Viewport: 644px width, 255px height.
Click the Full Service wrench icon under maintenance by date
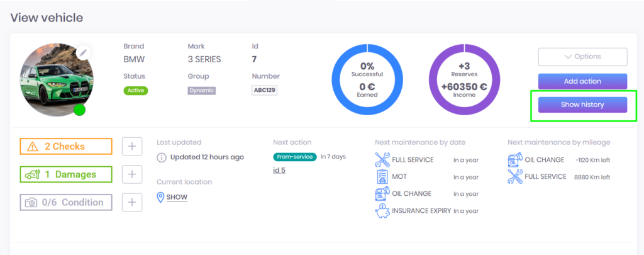coord(382,160)
